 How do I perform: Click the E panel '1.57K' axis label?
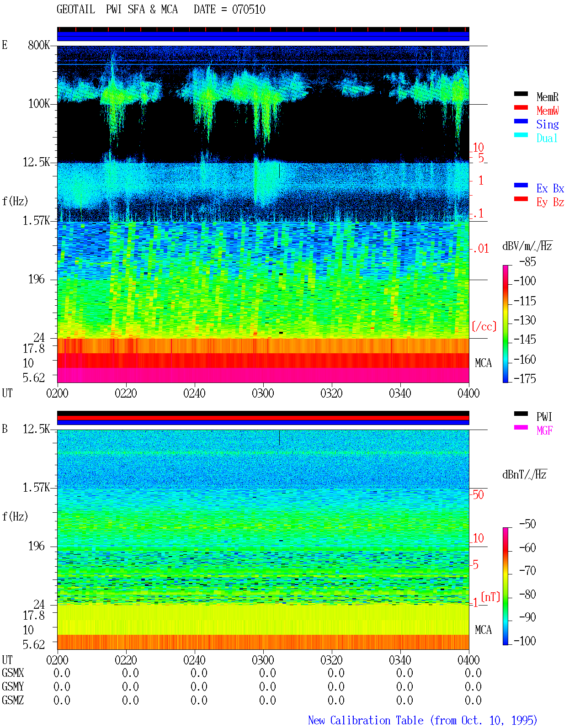[36, 221]
